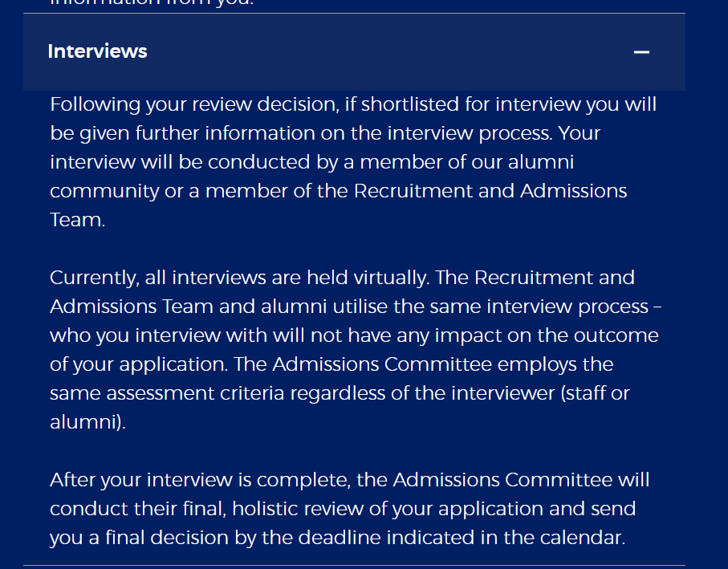Screen dimensions: 728x569
Task: Click the Interviews accordion heading text
Action: tap(97, 51)
